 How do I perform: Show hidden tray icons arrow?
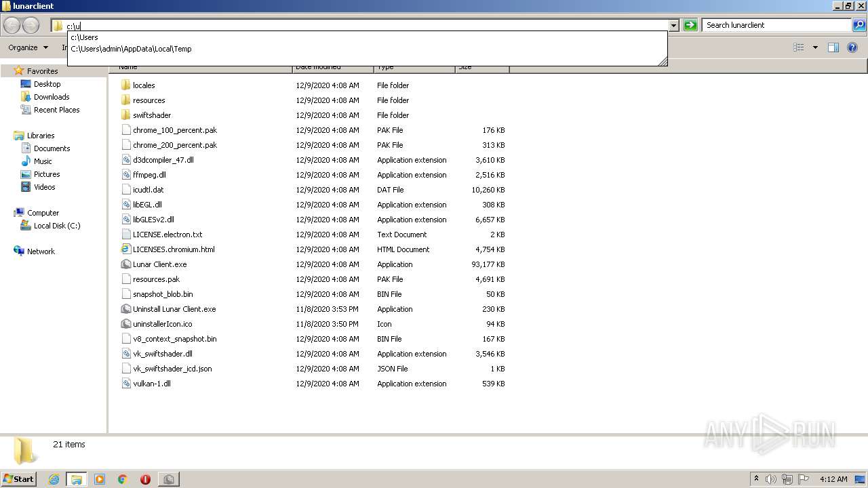[756, 479]
